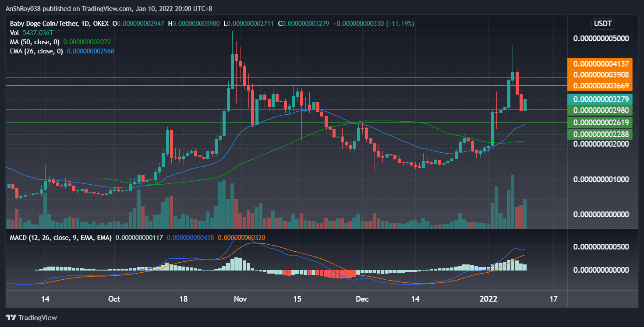Click the orange resistance label 0.000000004137
The width and height of the screenshot is (644, 327).
click(600, 63)
